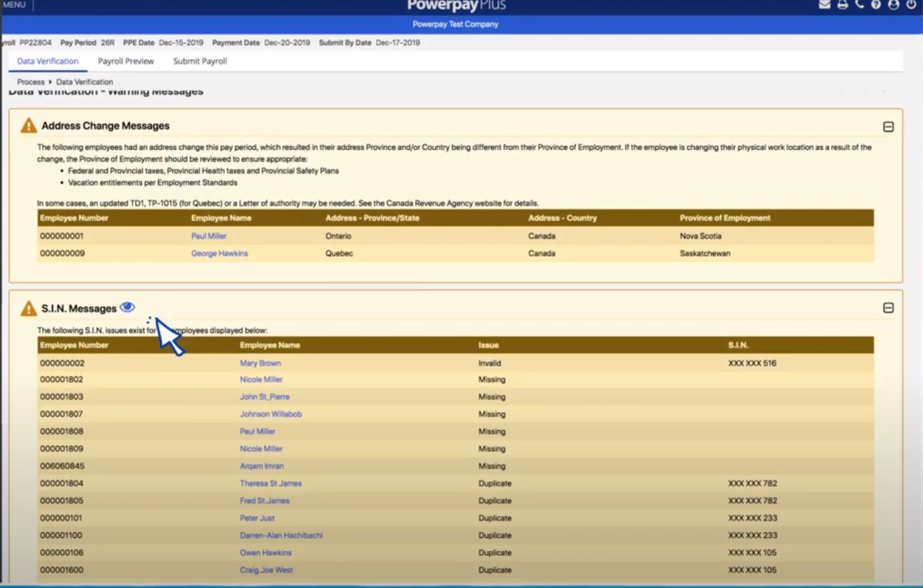Click the Pay Period 26R field

coord(87,42)
